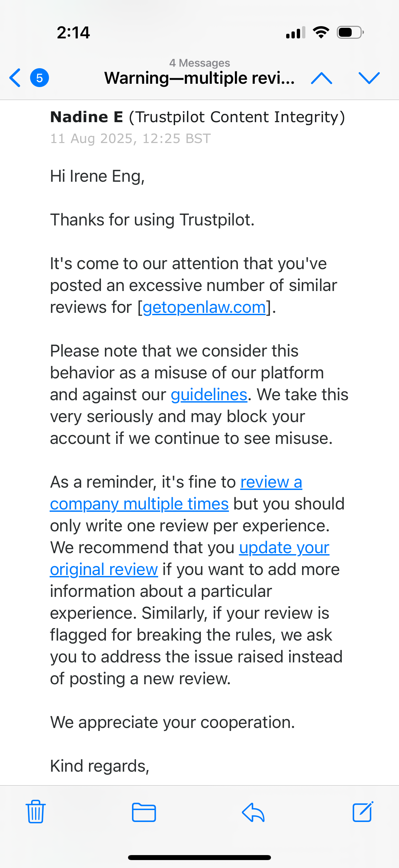Tap the home indicator bar
This screenshot has height=868, width=399.
coord(199,857)
